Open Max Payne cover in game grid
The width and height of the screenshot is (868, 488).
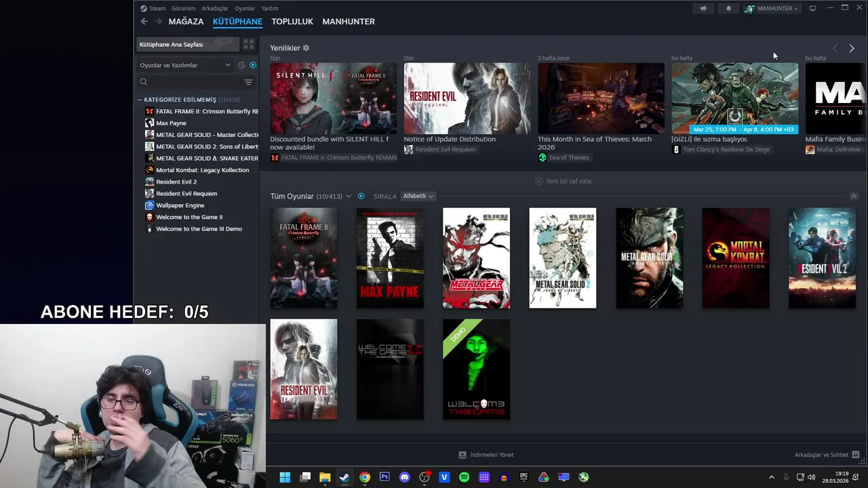(390, 258)
